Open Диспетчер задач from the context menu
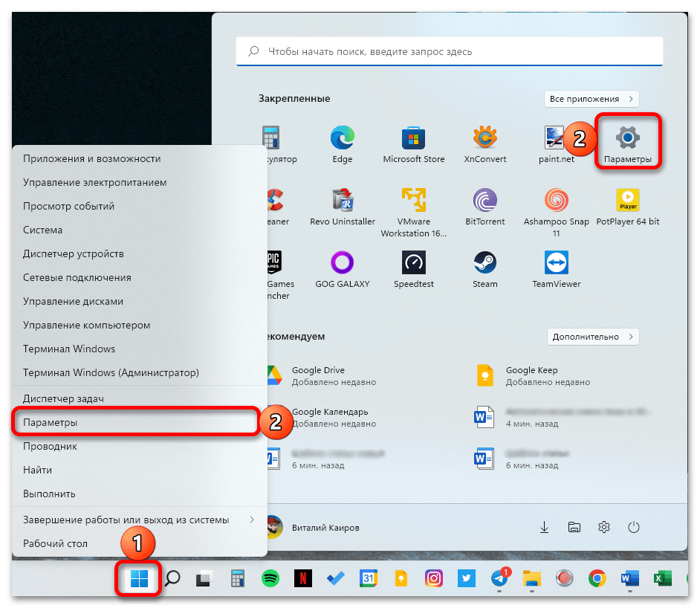Image resolution: width=700 pixels, height=608 pixels. click(139, 398)
